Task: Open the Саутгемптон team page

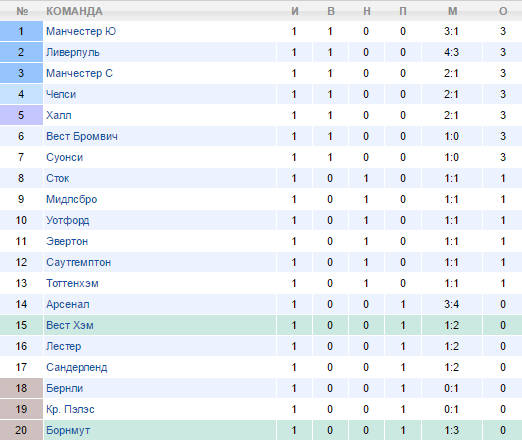Action: tap(78, 262)
